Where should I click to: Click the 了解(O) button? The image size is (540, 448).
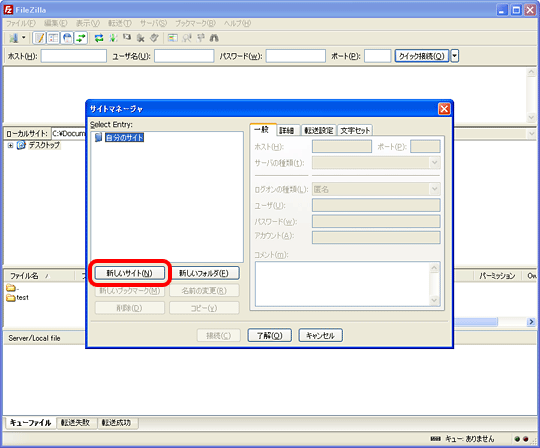270,335
